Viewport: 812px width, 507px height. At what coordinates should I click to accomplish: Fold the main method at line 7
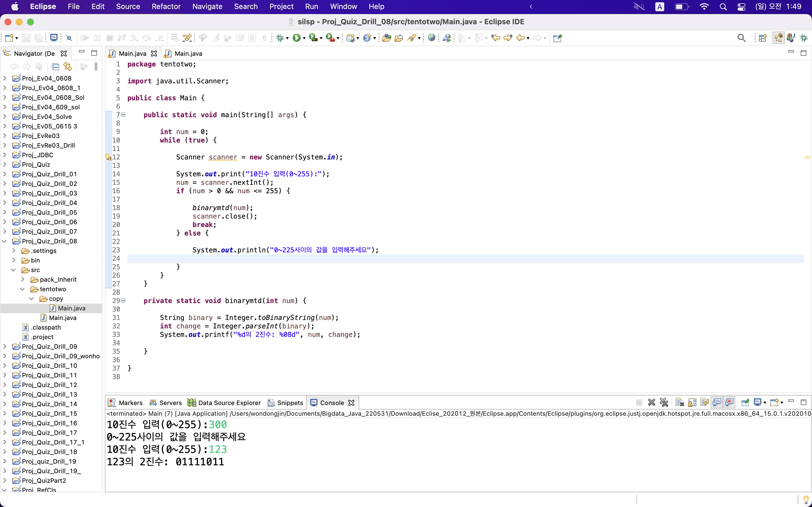click(x=123, y=115)
